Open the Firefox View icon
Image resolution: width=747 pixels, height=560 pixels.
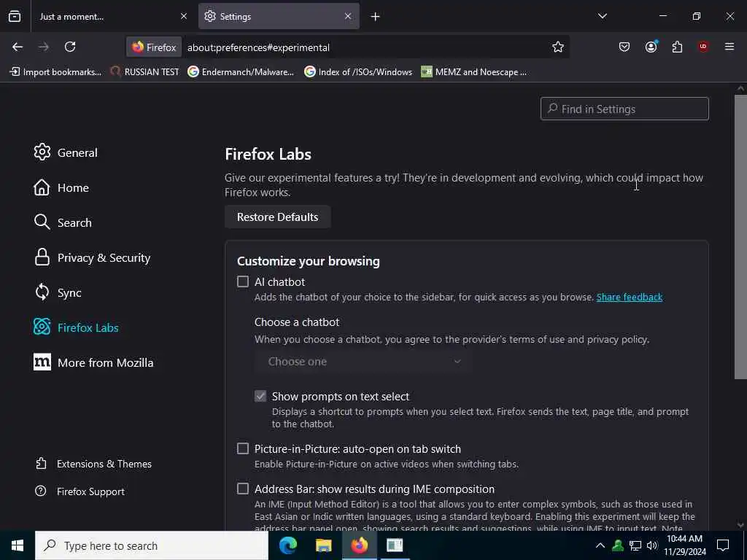15,16
